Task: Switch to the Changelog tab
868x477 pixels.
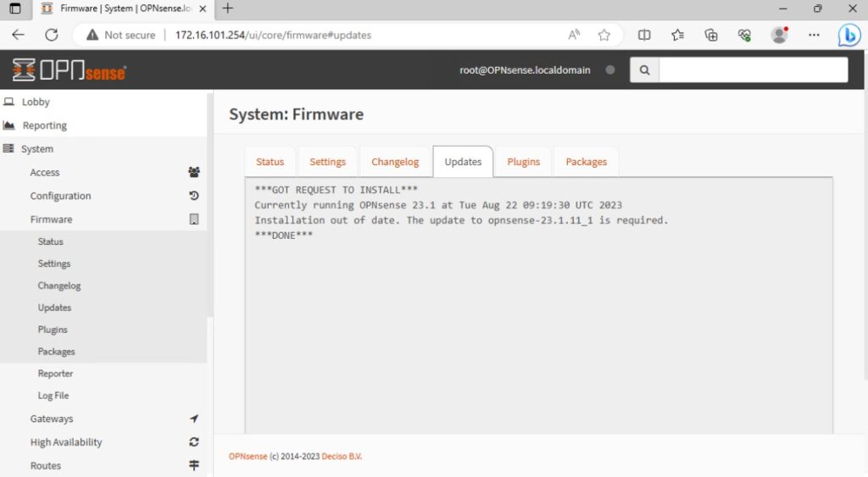Action: [x=395, y=162]
